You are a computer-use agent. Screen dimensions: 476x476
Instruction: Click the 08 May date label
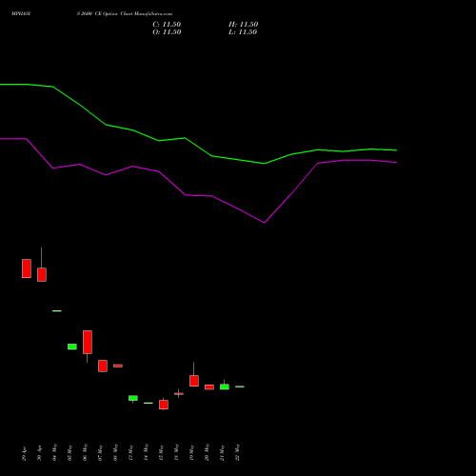(x=116, y=452)
